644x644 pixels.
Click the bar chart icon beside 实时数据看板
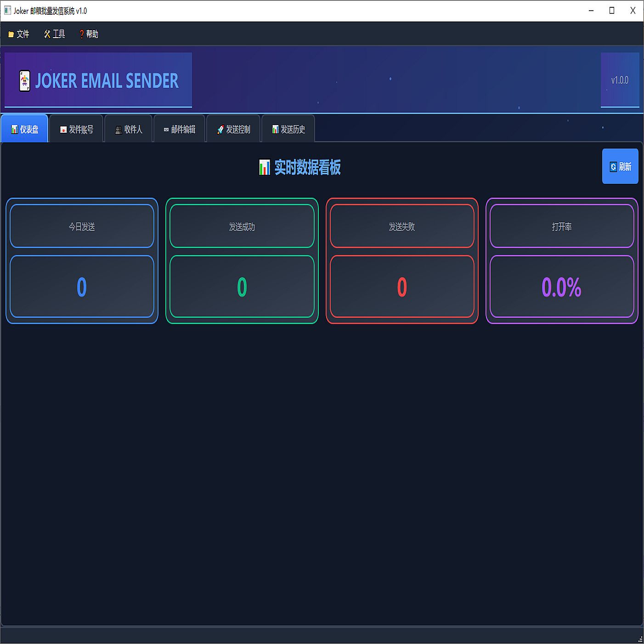pos(265,168)
